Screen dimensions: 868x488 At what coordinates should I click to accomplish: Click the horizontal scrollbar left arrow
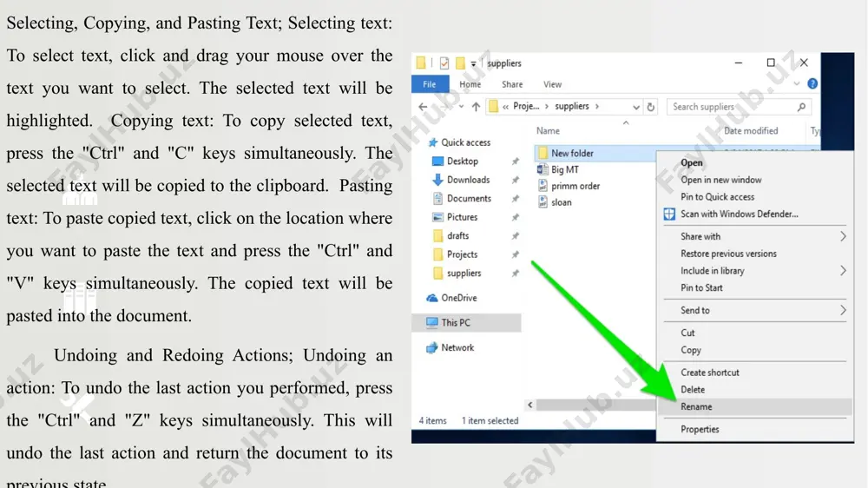(x=529, y=405)
